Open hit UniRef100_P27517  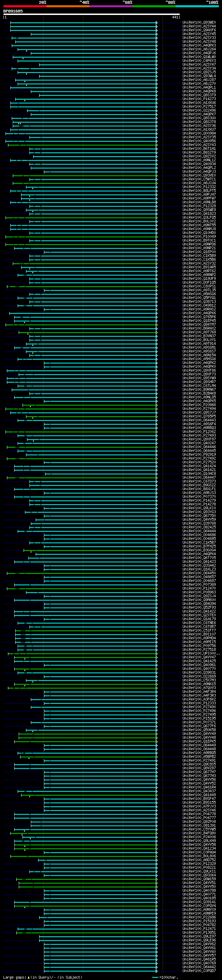[199, 106]
